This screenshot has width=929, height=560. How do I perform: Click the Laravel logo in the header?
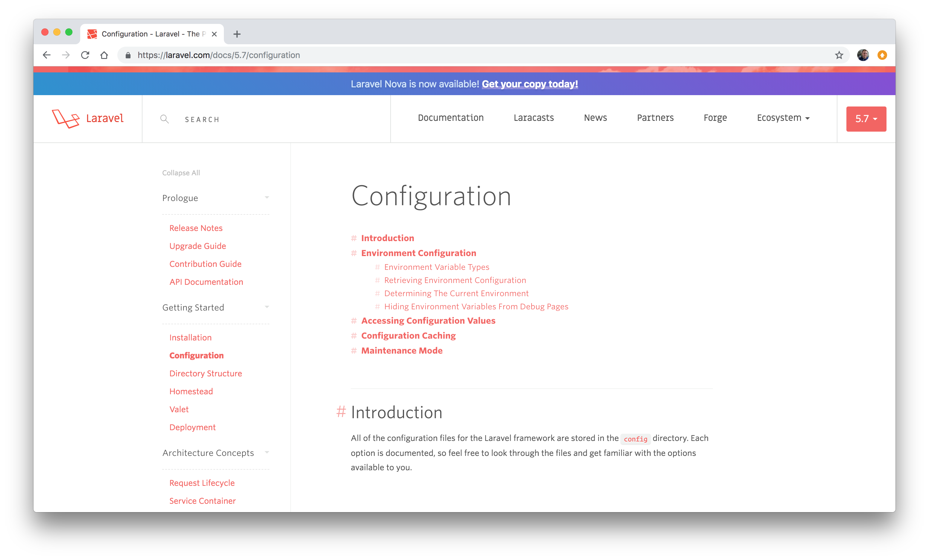tap(87, 118)
